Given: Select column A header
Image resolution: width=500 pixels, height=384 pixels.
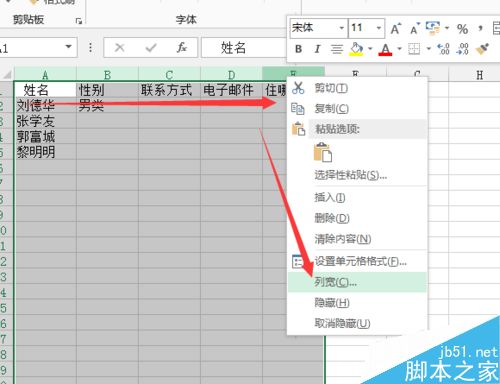Looking at the screenshot, I should click(45, 74).
